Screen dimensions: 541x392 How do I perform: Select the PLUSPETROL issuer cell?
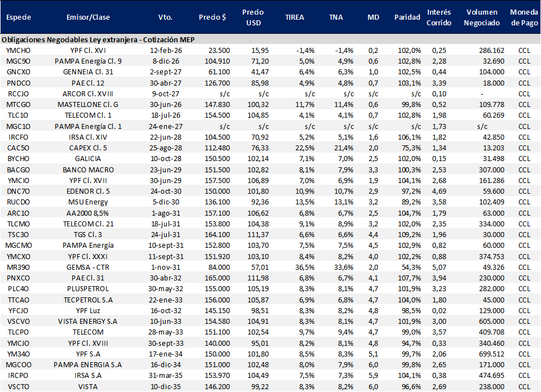pos(88,288)
